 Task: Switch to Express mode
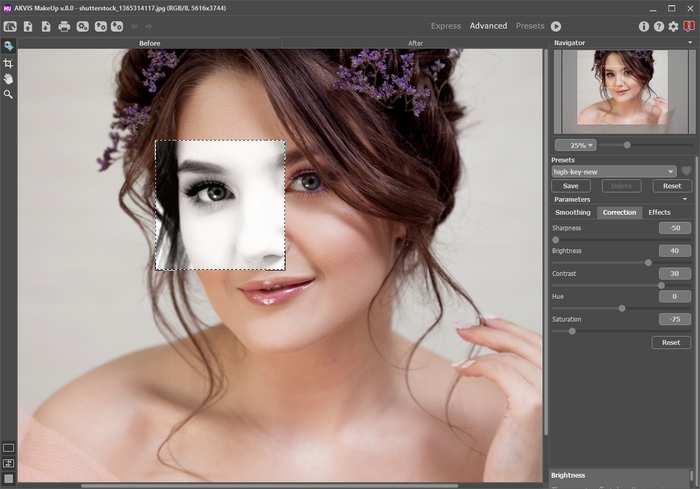click(x=446, y=26)
